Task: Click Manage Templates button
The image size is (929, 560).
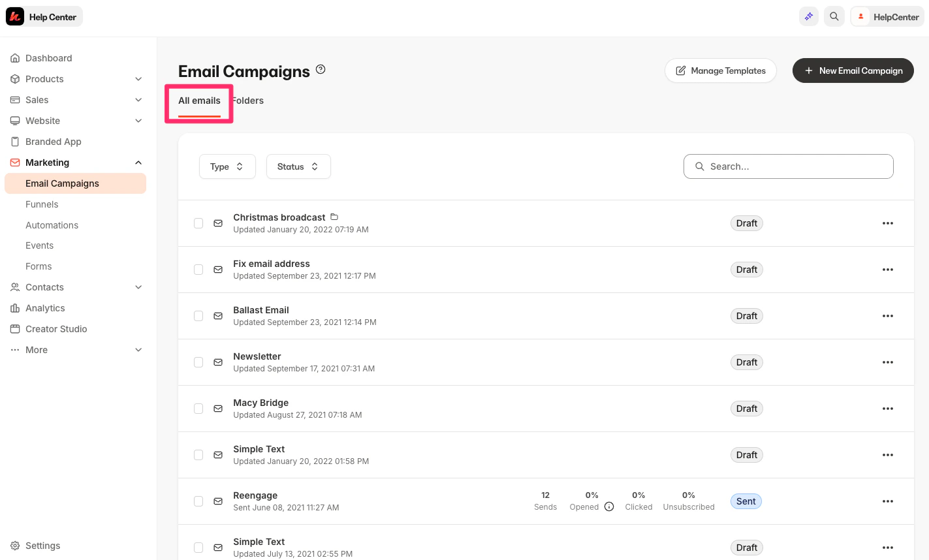Action: [x=721, y=70]
